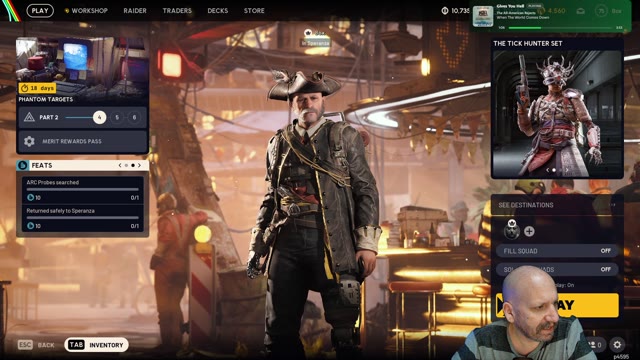Click the Feats panel header icon
This screenshot has width=640, height=360.
pyautogui.click(x=22, y=165)
